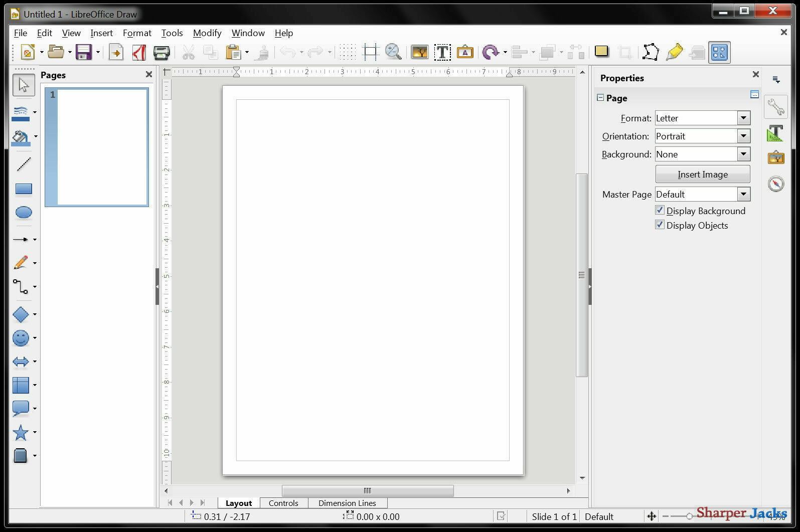Viewport: 800px width, 532px height.
Task: Select the Connector tool
Action: 21,287
